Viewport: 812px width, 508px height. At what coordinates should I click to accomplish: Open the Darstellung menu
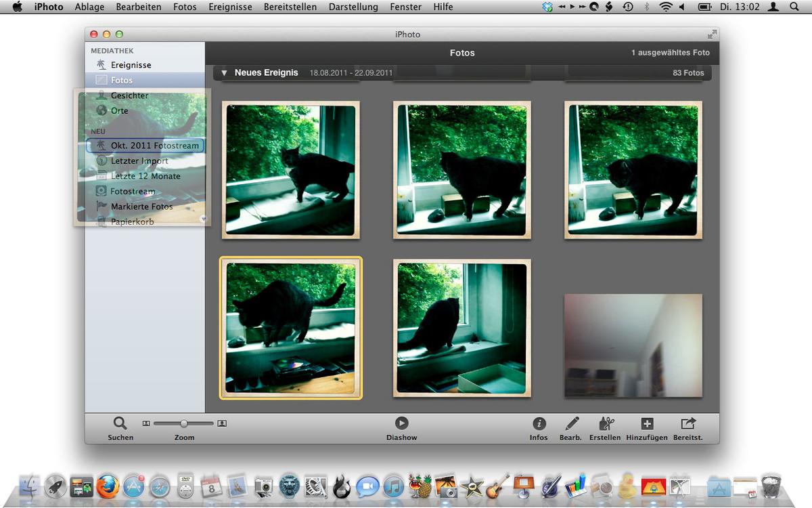(x=353, y=7)
